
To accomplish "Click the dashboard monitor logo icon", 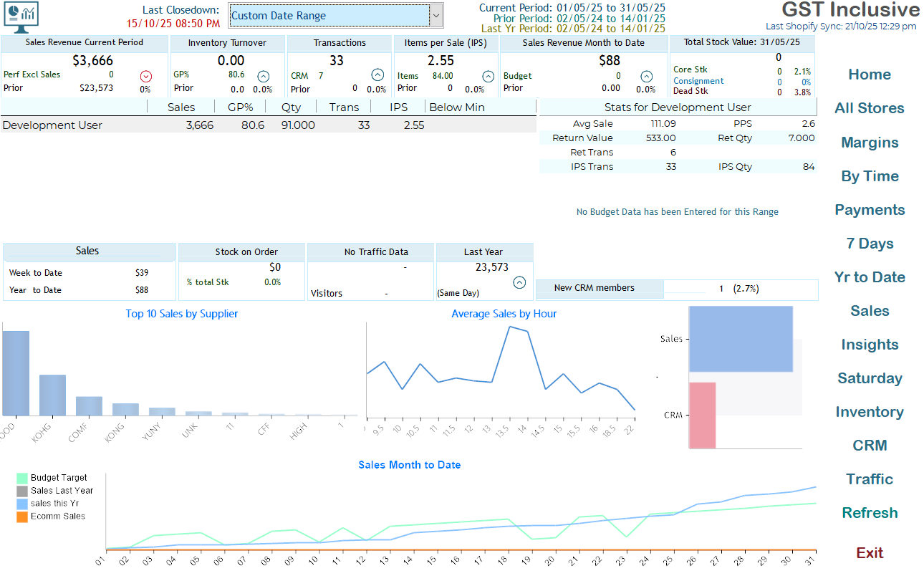I will [21, 15].
